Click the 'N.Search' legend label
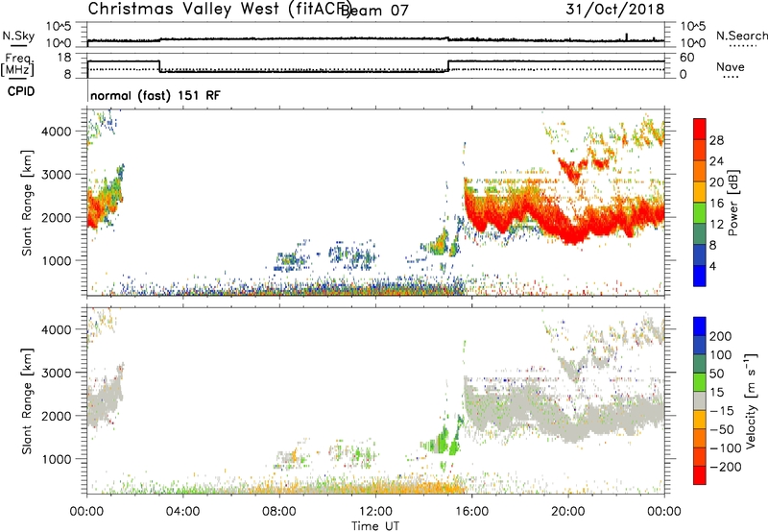The image size is (768, 532). click(x=741, y=36)
